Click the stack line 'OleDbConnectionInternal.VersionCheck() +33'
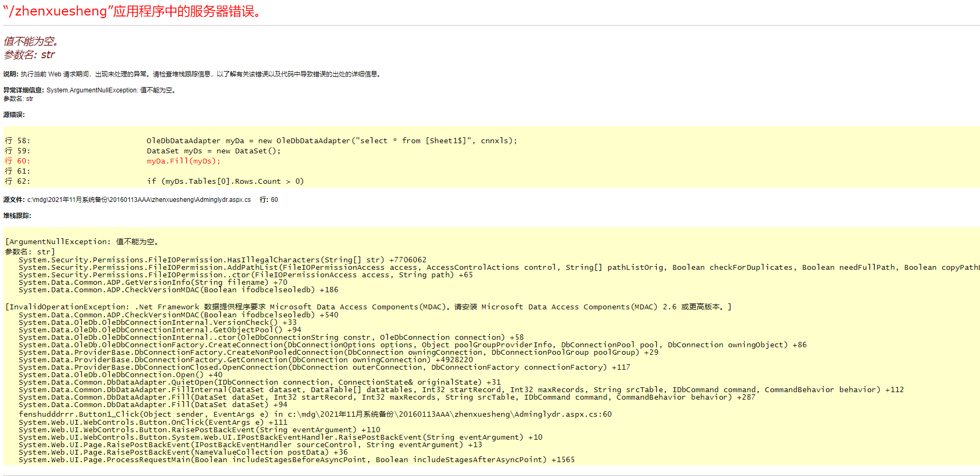Screen dimensions: 980x476 click(x=158, y=323)
